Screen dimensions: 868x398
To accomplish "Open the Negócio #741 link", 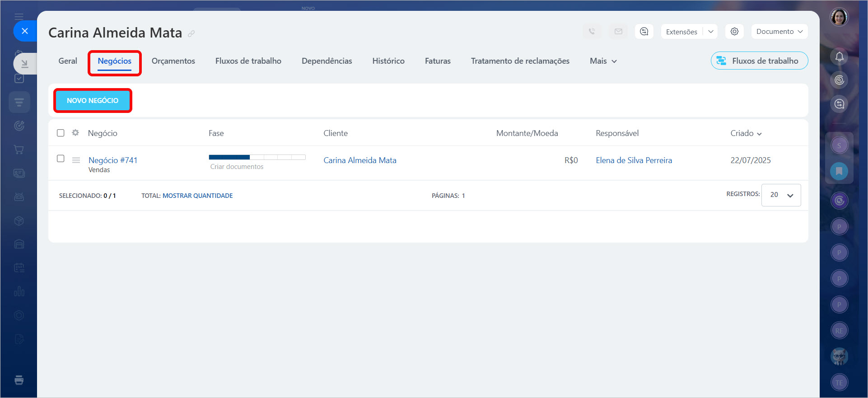I will tap(113, 160).
